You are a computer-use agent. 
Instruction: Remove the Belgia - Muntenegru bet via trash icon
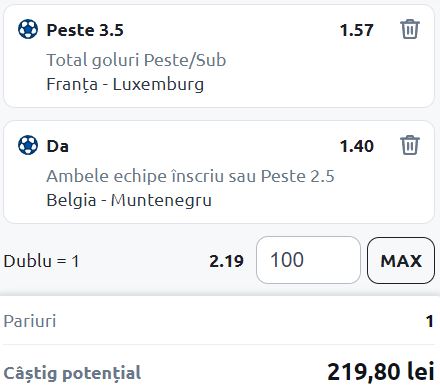pos(409,145)
